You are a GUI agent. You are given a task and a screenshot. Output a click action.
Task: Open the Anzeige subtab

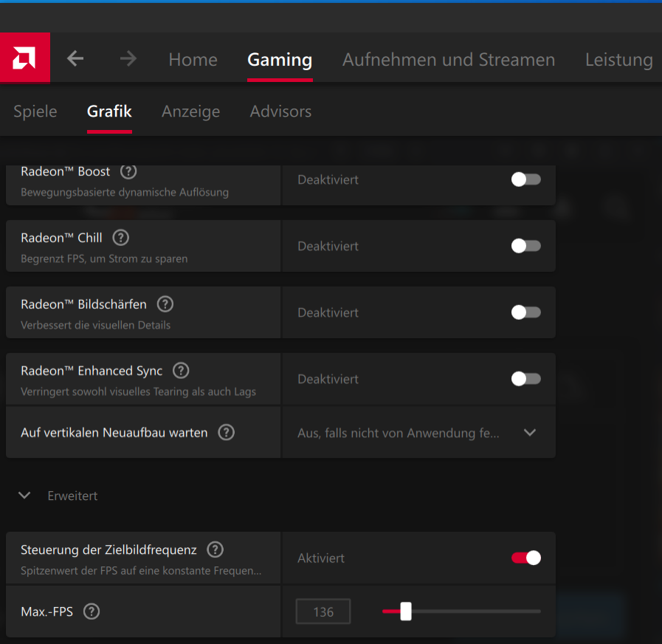(190, 112)
